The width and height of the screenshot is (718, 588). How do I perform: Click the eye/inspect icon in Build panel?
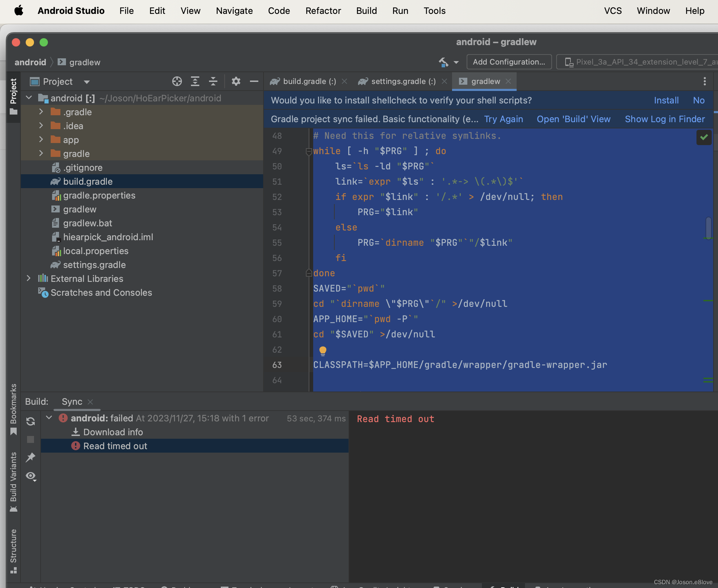coord(31,475)
